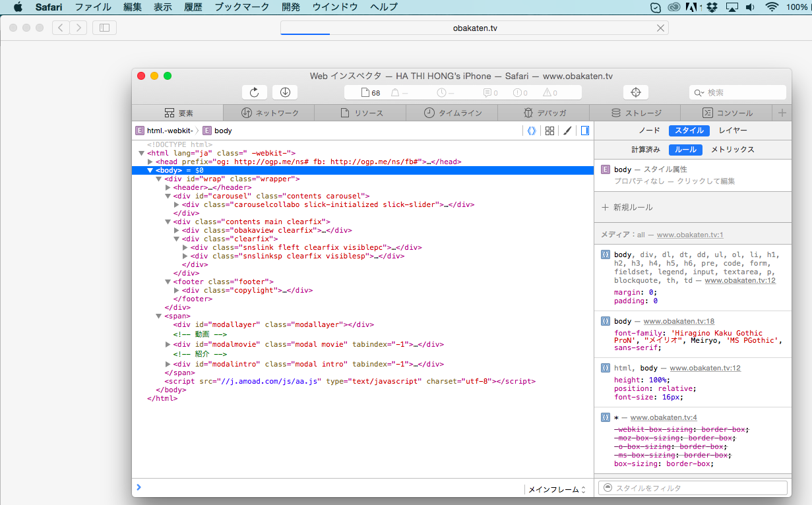The image size is (812, 505).
Task: Expand the header element node
Action: click(x=168, y=187)
